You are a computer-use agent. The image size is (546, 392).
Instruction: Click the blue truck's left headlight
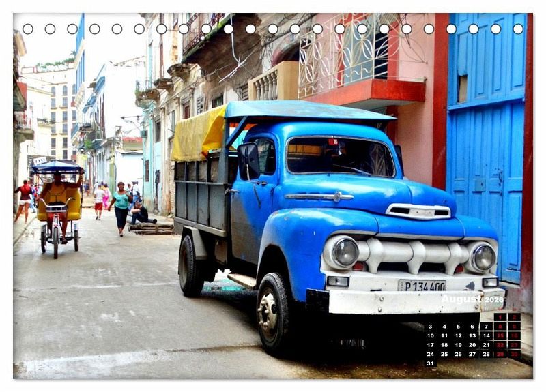pos(344,252)
